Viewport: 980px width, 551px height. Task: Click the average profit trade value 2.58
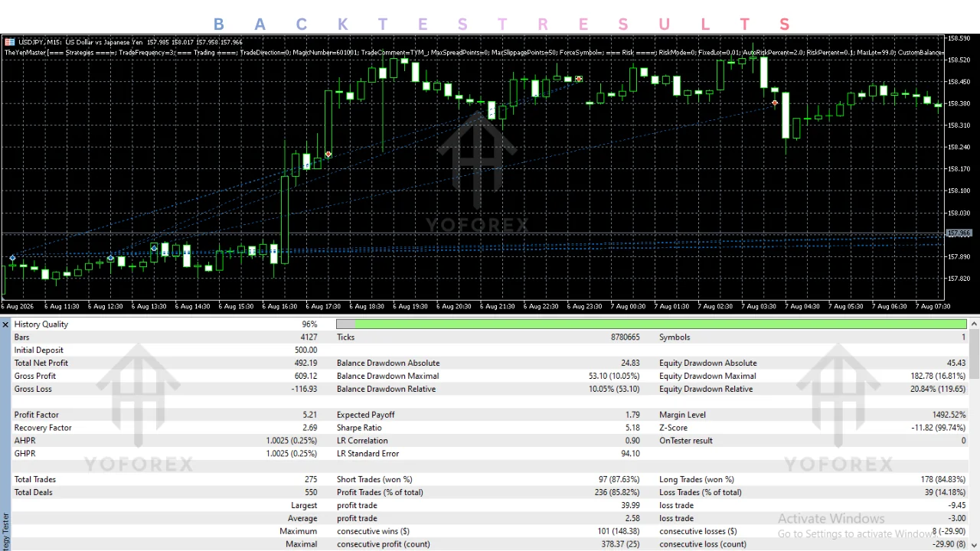pyautogui.click(x=632, y=519)
